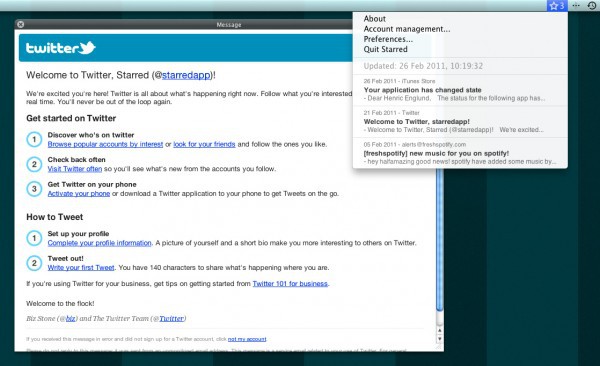Select Quit Starred
This screenshot has height=366, width=600.
pyautogui.click(x=385, y=49)
